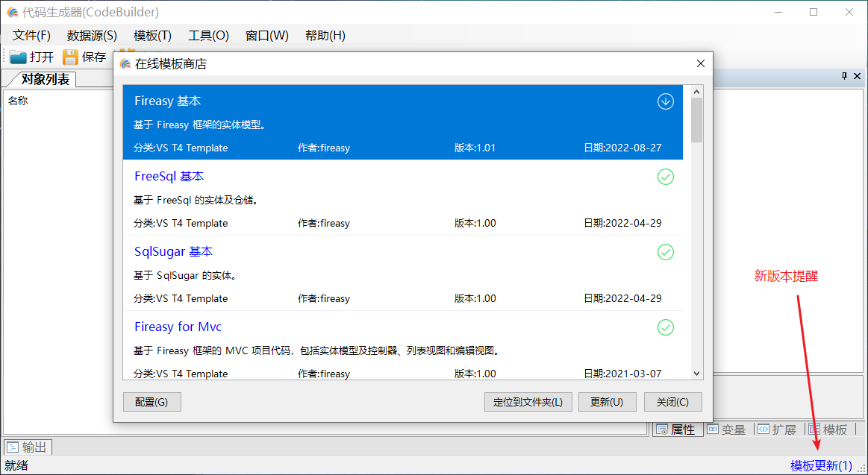The image size is (868, 475).
Task: Open the 帮助(H) menu
Action: [325, 35]
